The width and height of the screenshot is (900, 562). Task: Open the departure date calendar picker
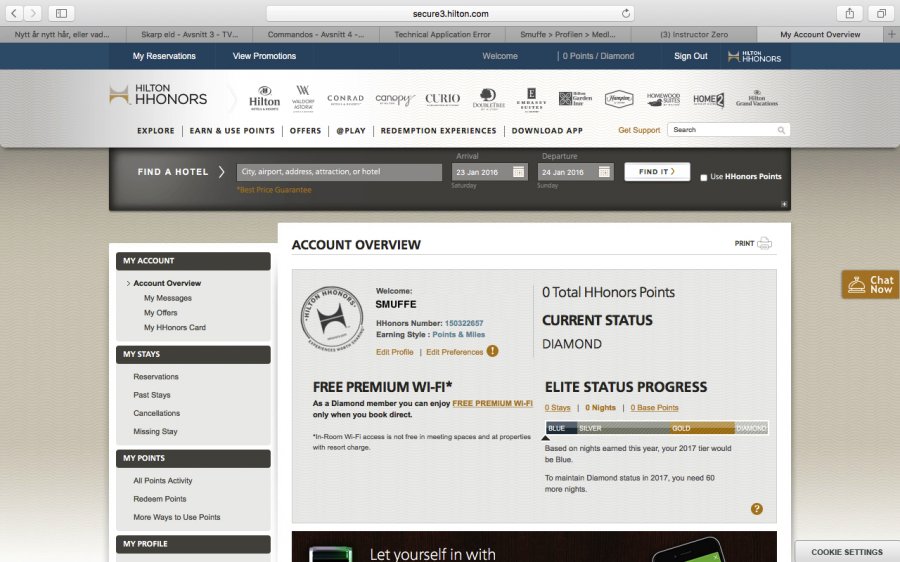(605, 172)
